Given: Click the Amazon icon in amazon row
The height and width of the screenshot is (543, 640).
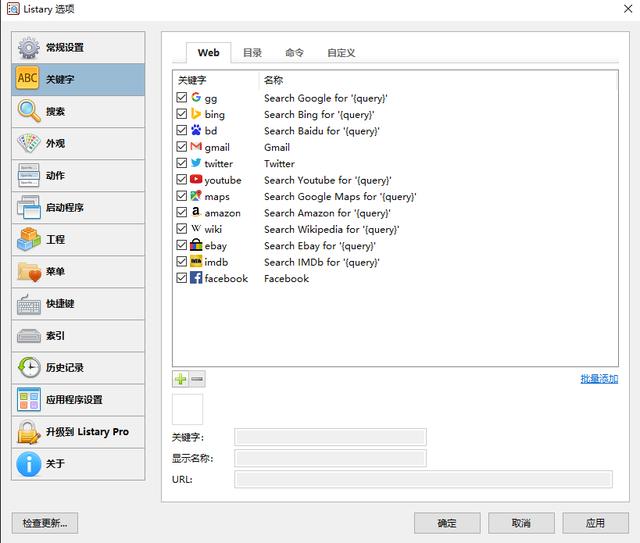Looking at the screenshot, I should [196, 211].
